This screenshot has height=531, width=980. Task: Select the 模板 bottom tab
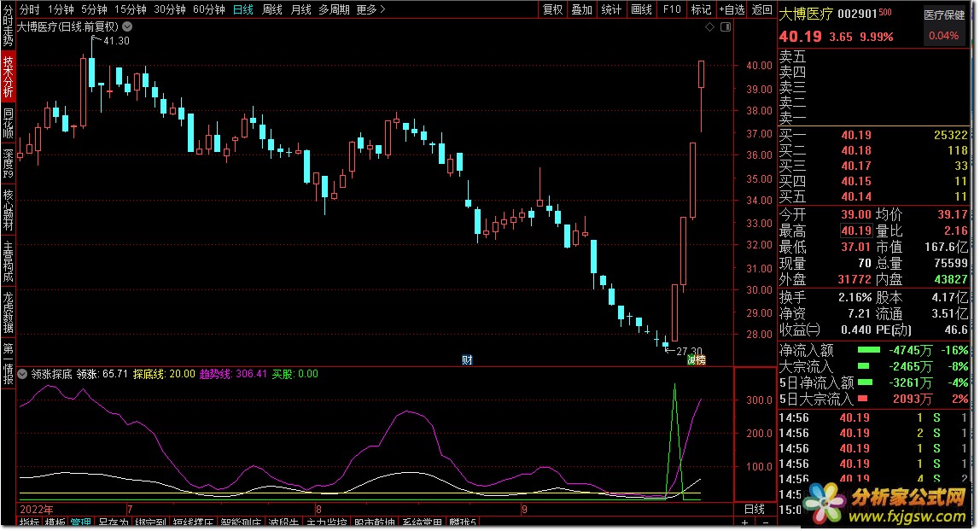coord(55,522)
